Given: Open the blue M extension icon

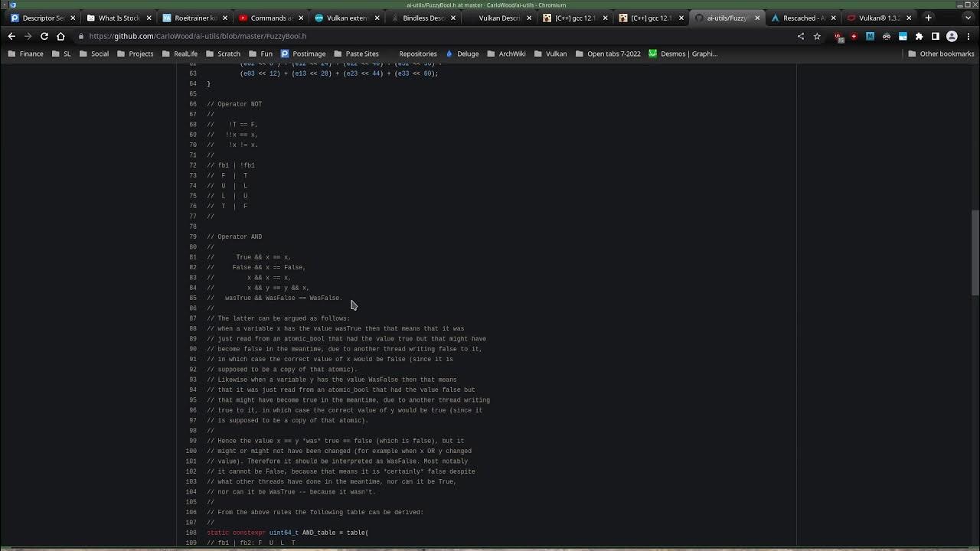Looking at the screenshot, I should click(870, 36).
